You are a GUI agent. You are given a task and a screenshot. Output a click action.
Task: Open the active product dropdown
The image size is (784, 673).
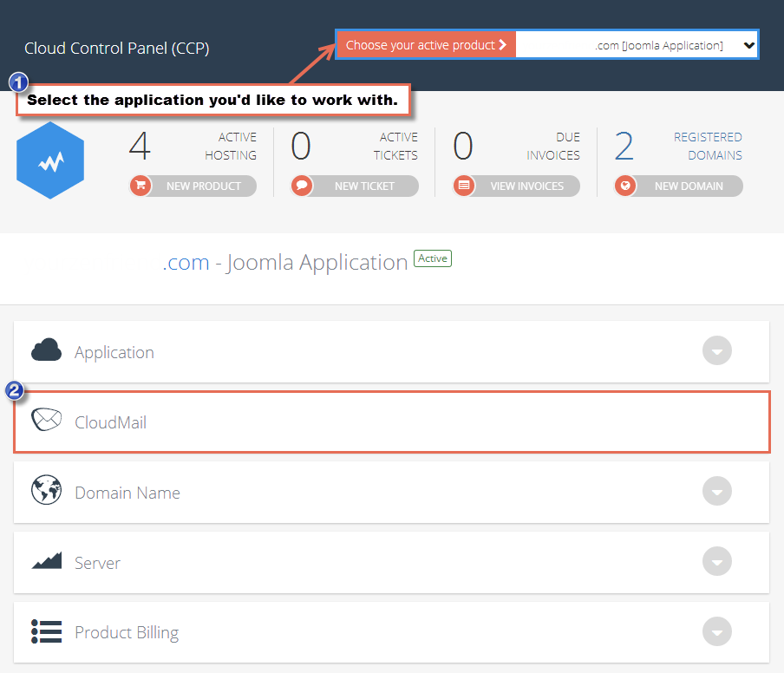pos(637,45)
